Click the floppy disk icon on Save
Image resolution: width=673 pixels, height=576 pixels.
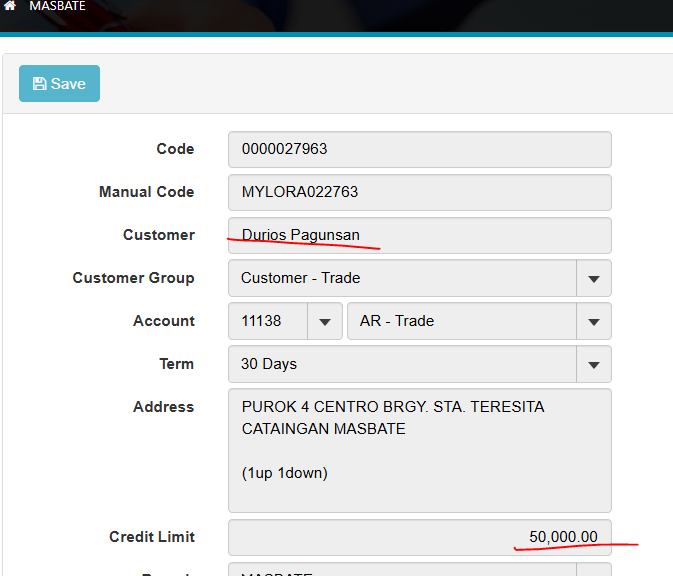tap(40, 84)
